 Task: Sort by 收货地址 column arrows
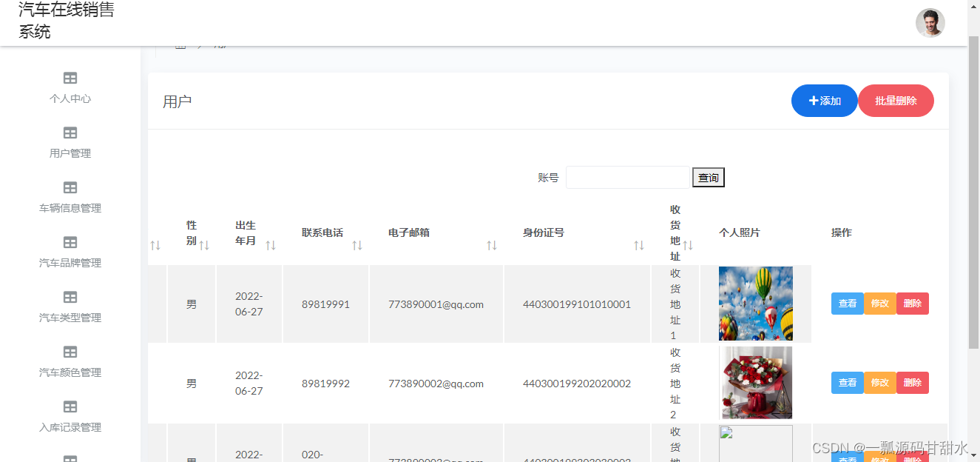point(688,245)
